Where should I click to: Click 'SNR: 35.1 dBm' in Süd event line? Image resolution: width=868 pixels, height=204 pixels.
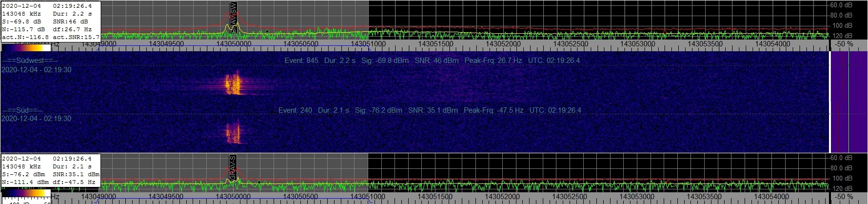pos(433,110)
